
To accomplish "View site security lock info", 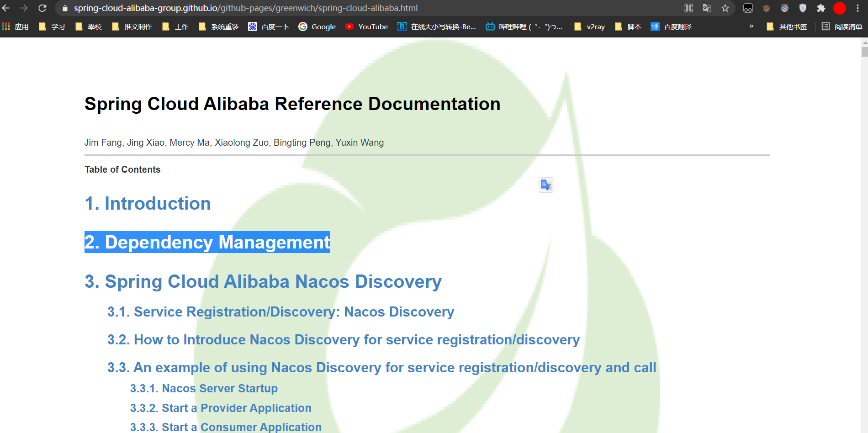I will pos(65,8).
